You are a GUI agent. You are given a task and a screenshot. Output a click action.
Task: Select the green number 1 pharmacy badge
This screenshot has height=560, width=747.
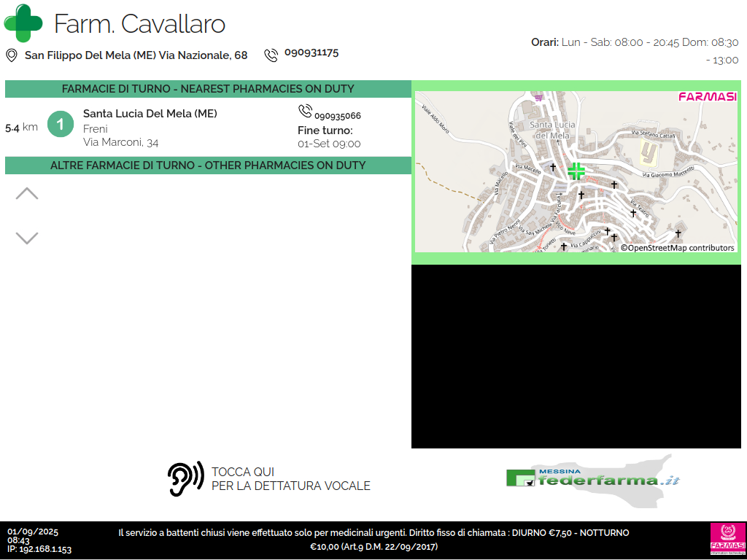point(61,124)
